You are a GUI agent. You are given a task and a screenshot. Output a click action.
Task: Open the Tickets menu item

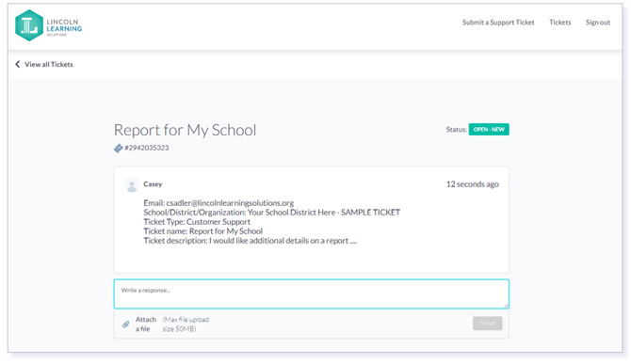[x=559, y=23]
